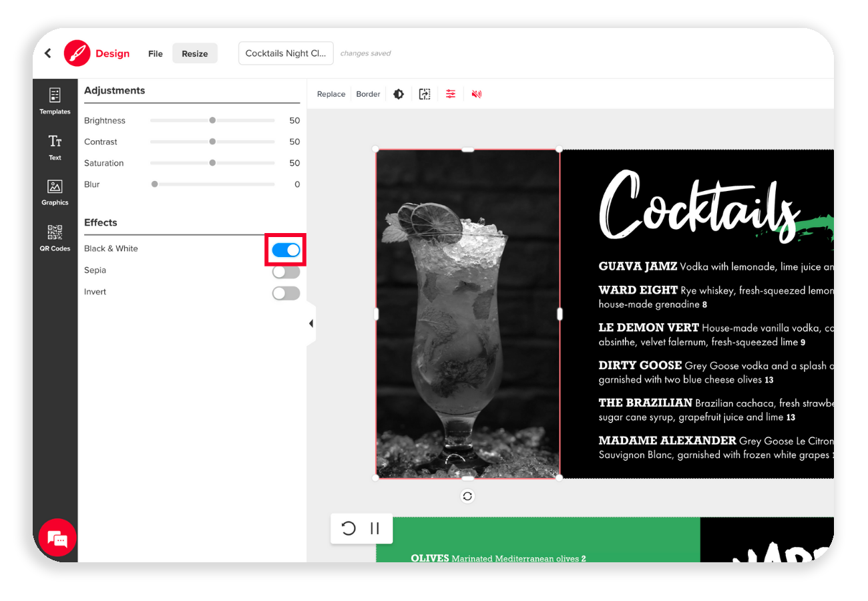The height and width of the screenshot is (601, 868).
Task: Click the top-left corner handle of image
Action: click(x=375, y=150)
